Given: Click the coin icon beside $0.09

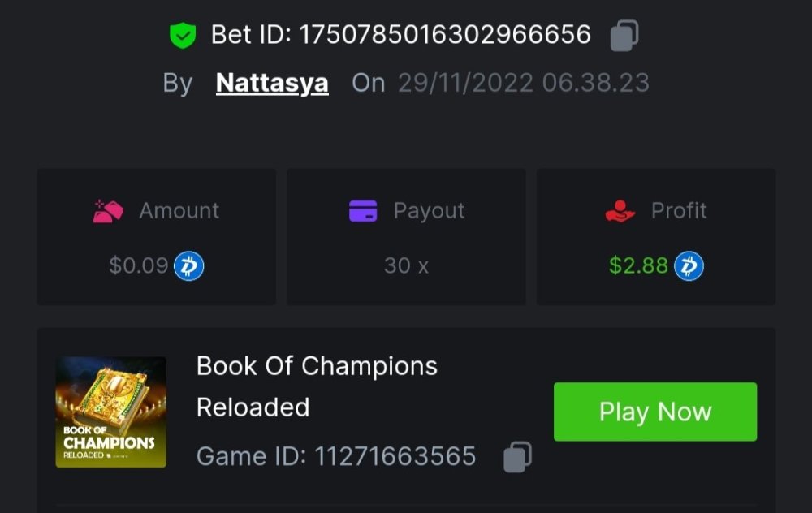Looking at the screenshot, I should [189, 265].
